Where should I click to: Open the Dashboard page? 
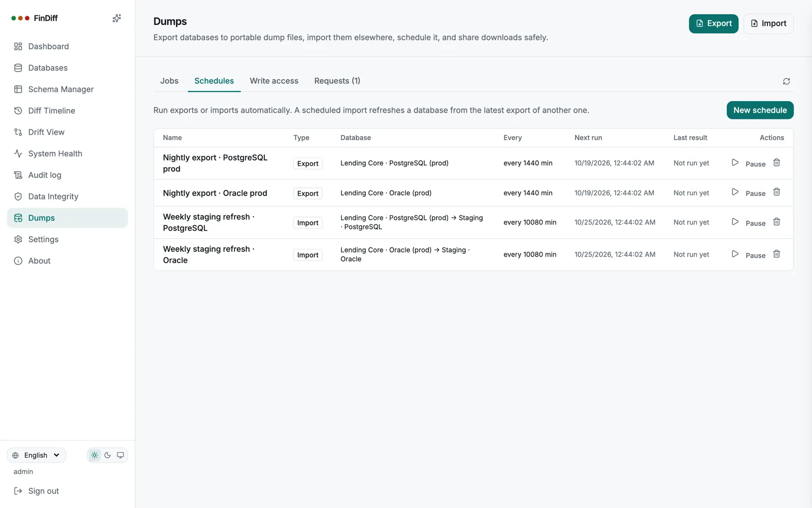pyautogui.click(x=67, y=46)
